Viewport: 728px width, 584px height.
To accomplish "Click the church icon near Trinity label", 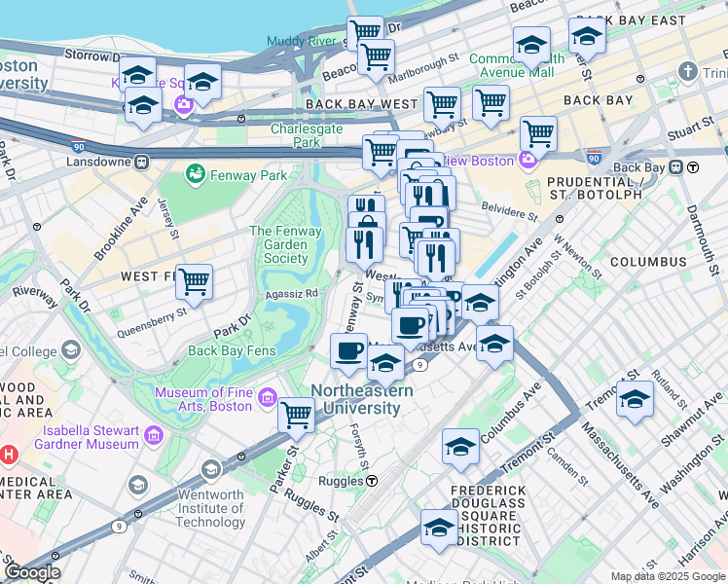I will click(x=688, y=73).
